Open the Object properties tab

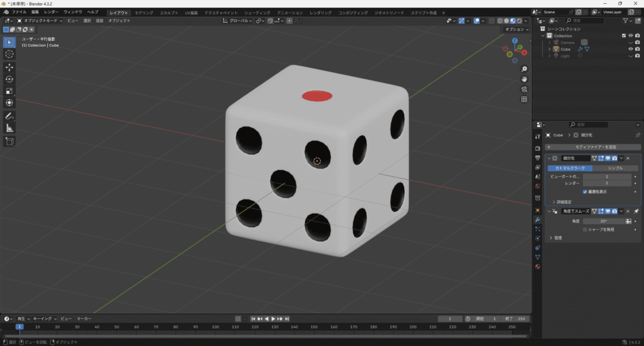pos(537,210)
